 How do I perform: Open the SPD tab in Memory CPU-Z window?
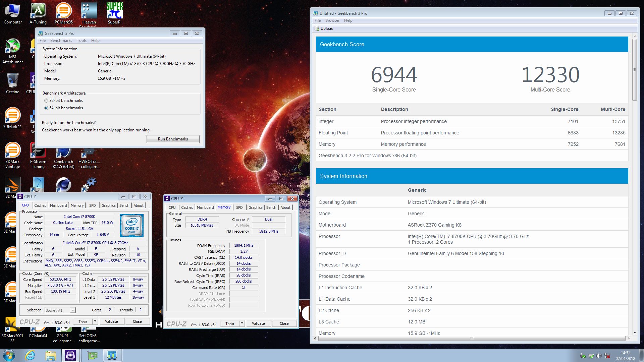(239, 207)
